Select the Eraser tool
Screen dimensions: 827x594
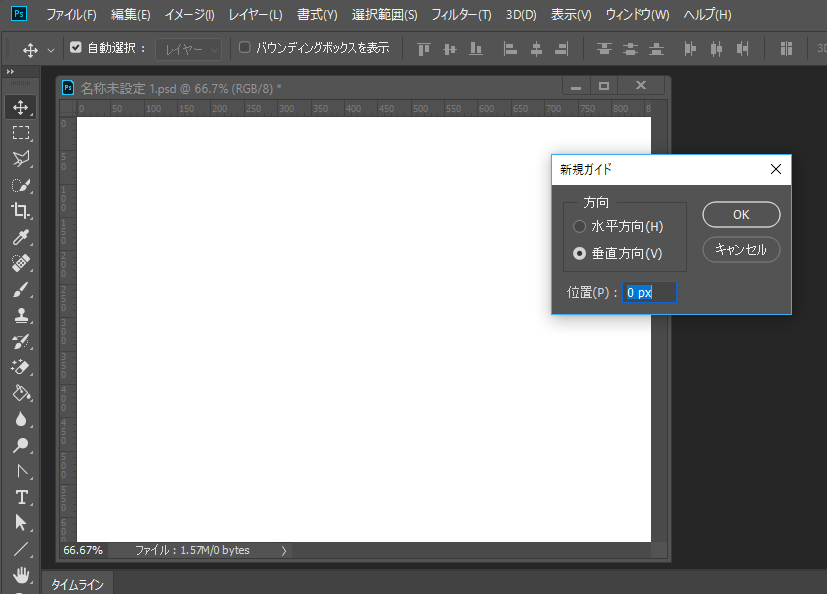coord(21,368)
